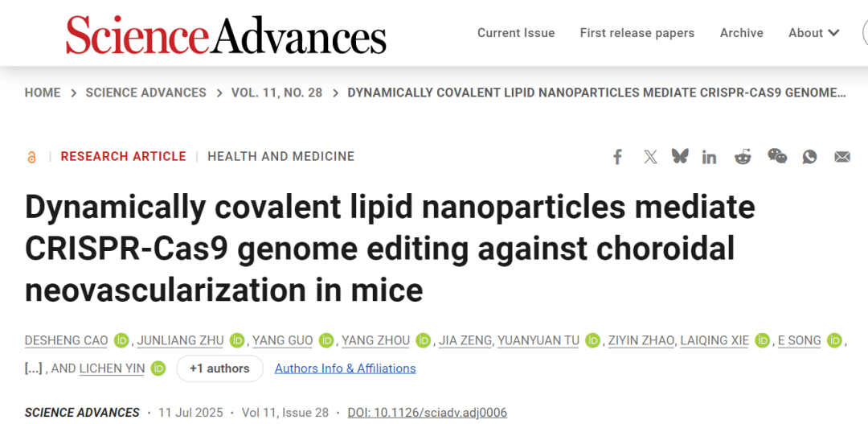Go to Archive navigation item
868x424 pixels.
741,33
